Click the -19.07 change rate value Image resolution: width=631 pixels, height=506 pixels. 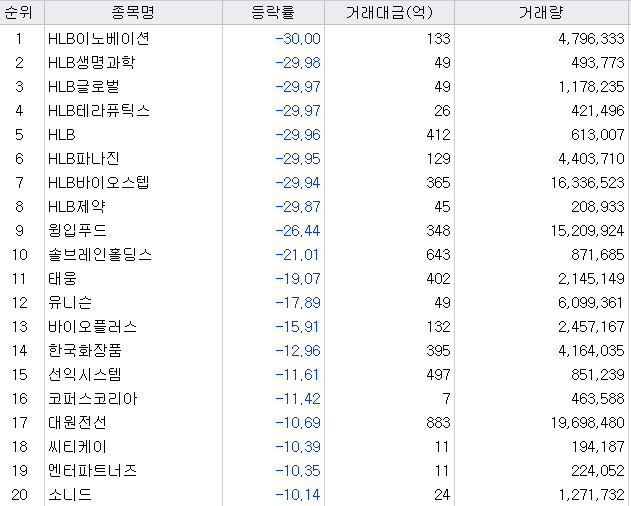click(x=298, y=279)
